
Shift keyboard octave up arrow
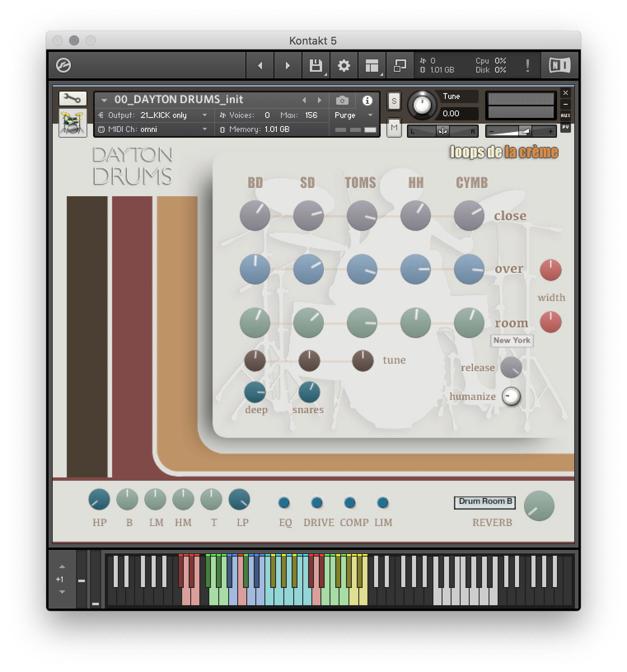[x=62, y=567]
